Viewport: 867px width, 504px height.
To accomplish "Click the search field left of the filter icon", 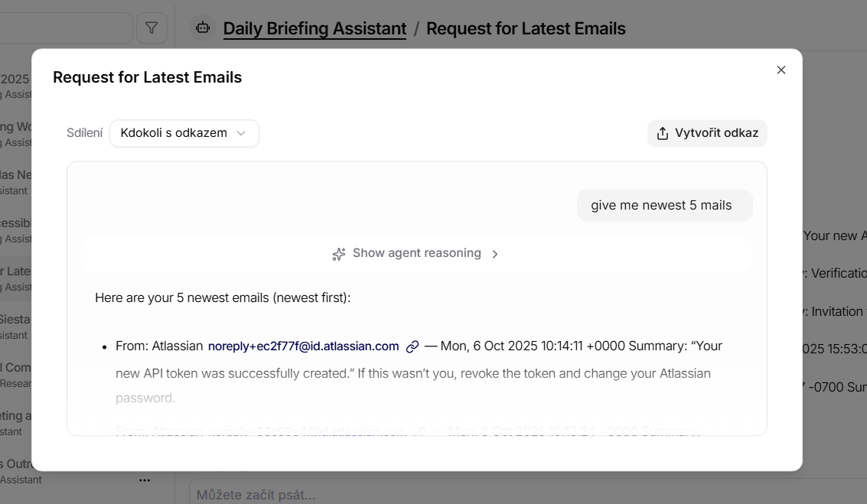I will click(x=65, y=28).
